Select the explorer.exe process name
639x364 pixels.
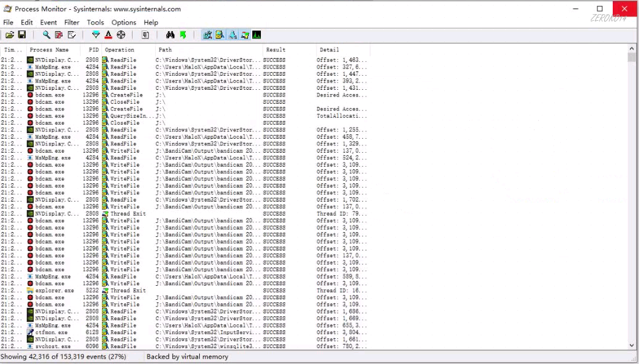tap(54, 291)
